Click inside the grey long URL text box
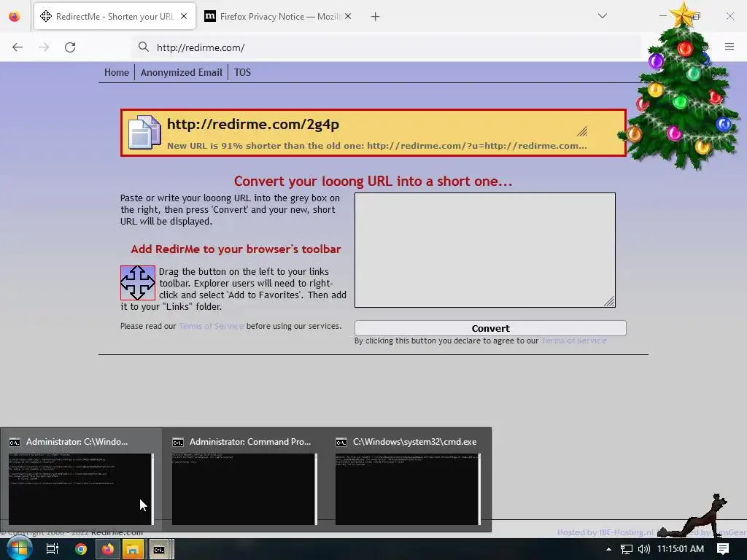This screenshot has width=747, height=560. click(485, 250)
